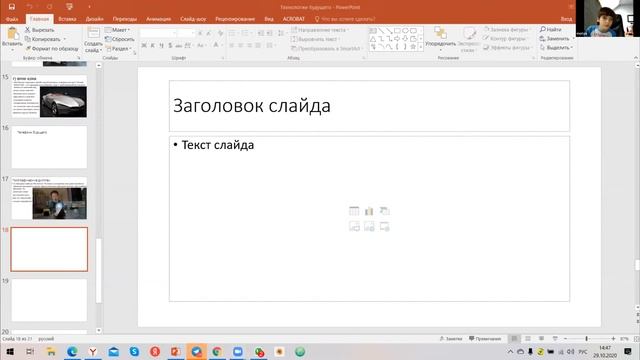Click Найти (Find) magnifier button
The width and height of the screenshot is (640, 360).
point(550,29)
